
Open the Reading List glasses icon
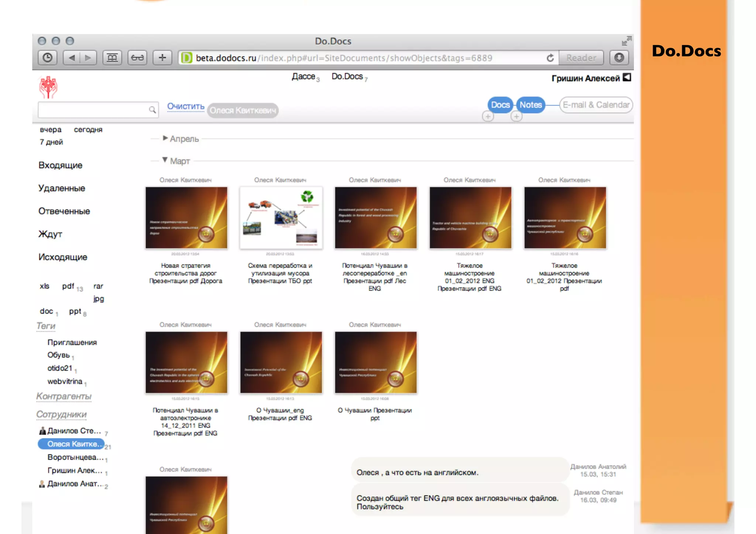click(x=137, y=58)
